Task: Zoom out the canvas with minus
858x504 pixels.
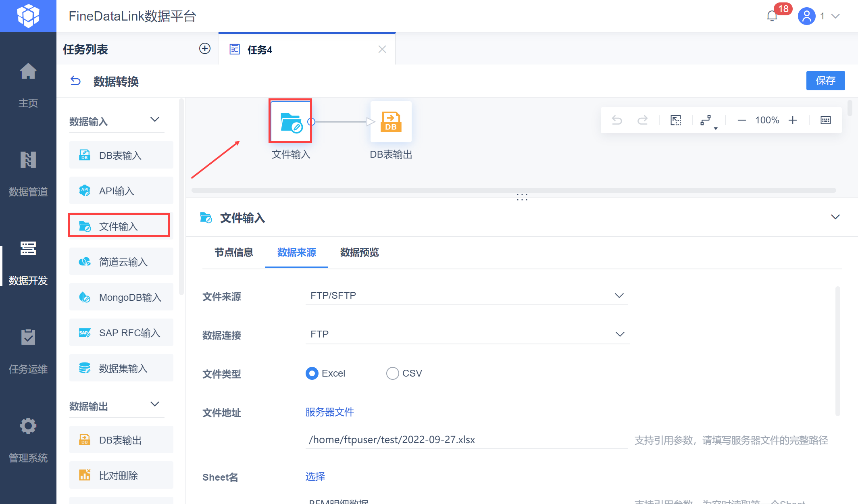Action: pyautogui.click(x=741, y=120)
